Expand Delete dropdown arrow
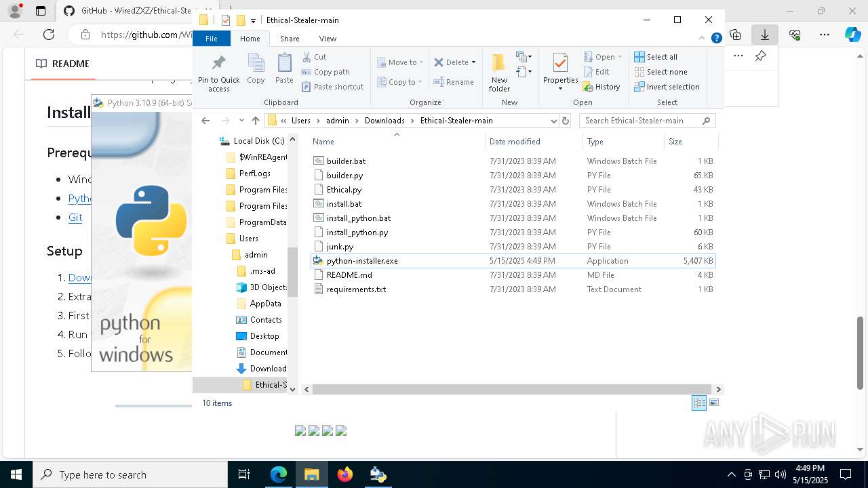 pos(473,62)
